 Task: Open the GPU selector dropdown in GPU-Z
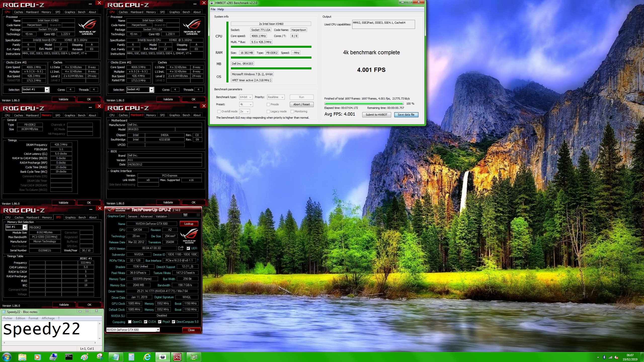(133, 330)
